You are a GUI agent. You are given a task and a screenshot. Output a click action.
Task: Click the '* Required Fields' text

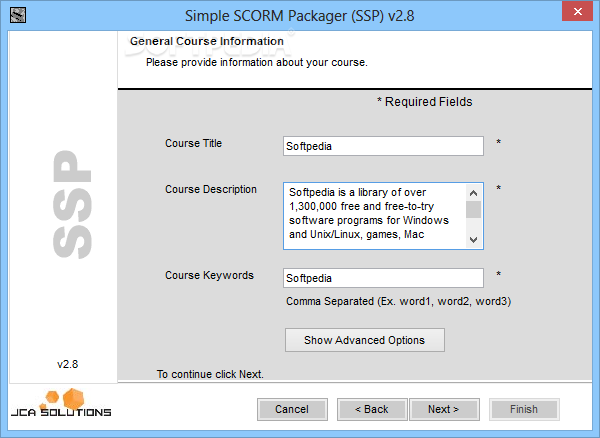[424, 102]
